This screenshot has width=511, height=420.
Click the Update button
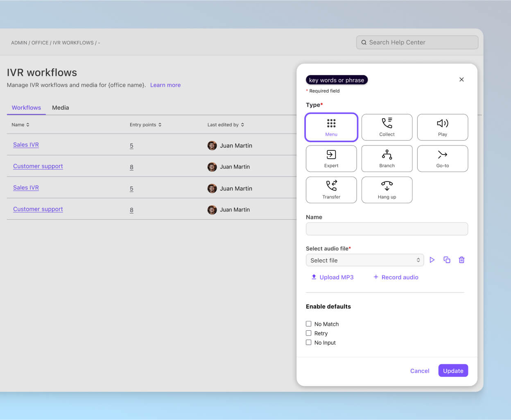tap(453, 370)
